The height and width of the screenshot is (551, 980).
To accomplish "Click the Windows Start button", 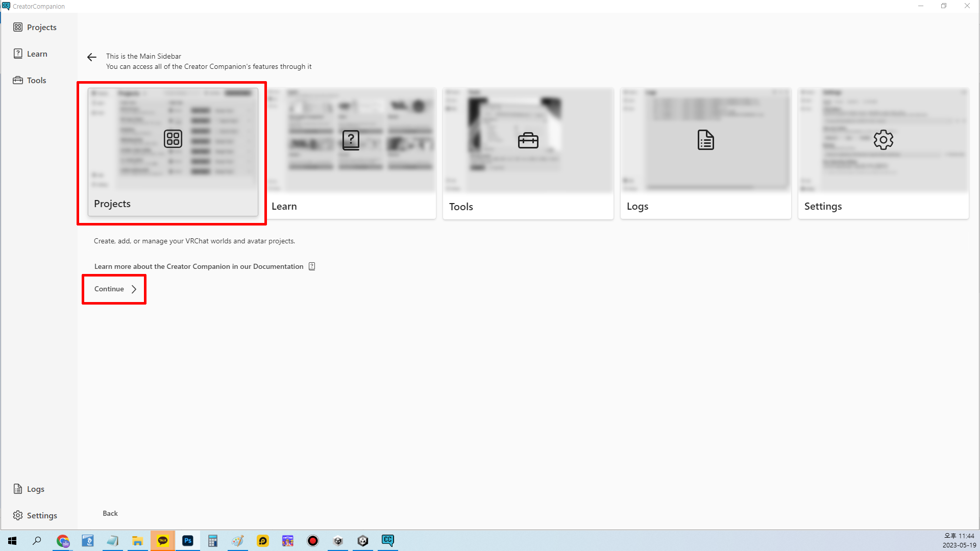I will click(x=12, y=541).
